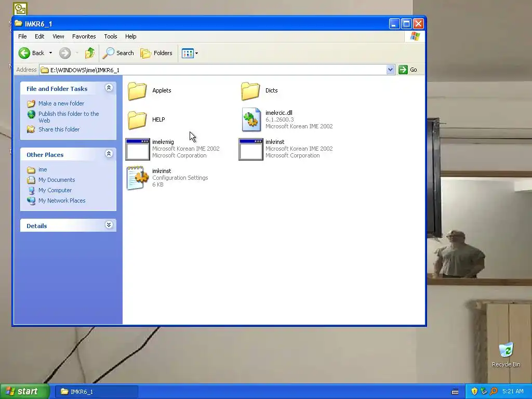Expand the Address bar dropdown
This screenshot has width=532, height=399.
[x=390, y=70]
